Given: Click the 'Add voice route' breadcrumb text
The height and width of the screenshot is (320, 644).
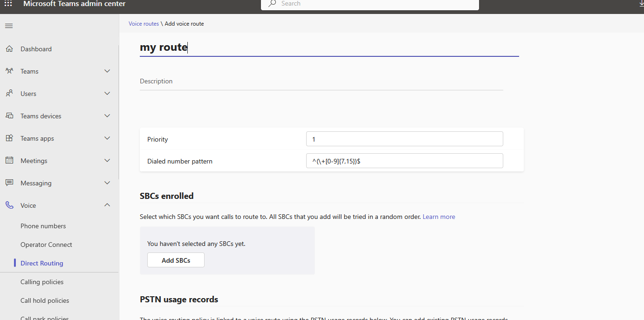Looking at the screenshot, I should click(184, 24).
